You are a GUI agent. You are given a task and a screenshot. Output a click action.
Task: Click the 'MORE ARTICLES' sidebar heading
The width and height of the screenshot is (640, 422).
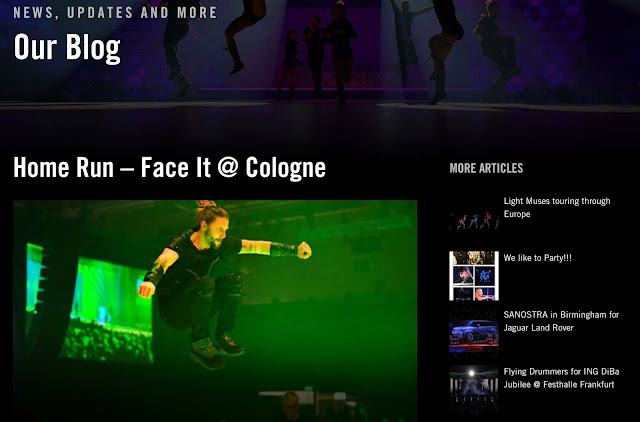pos(486,168)
